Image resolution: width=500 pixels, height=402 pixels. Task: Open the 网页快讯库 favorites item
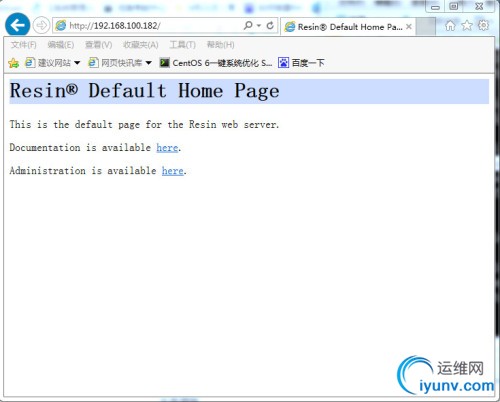click(115, 63)
